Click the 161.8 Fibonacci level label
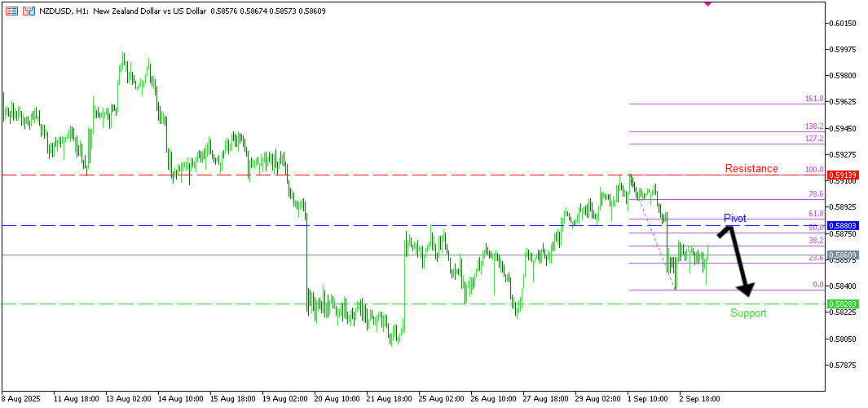The width and height of the screenshot is (868, 408). tap(813, 99)
